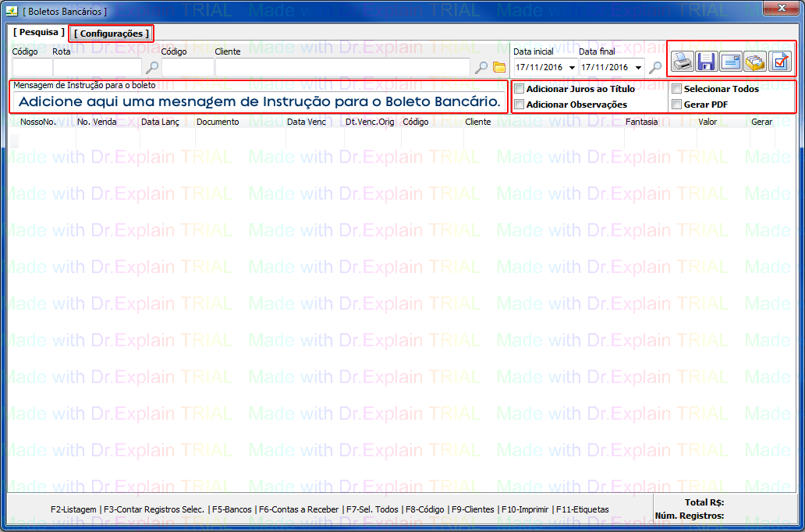
Task: Switch to the Configurações tab
Action: click(112, 34)
